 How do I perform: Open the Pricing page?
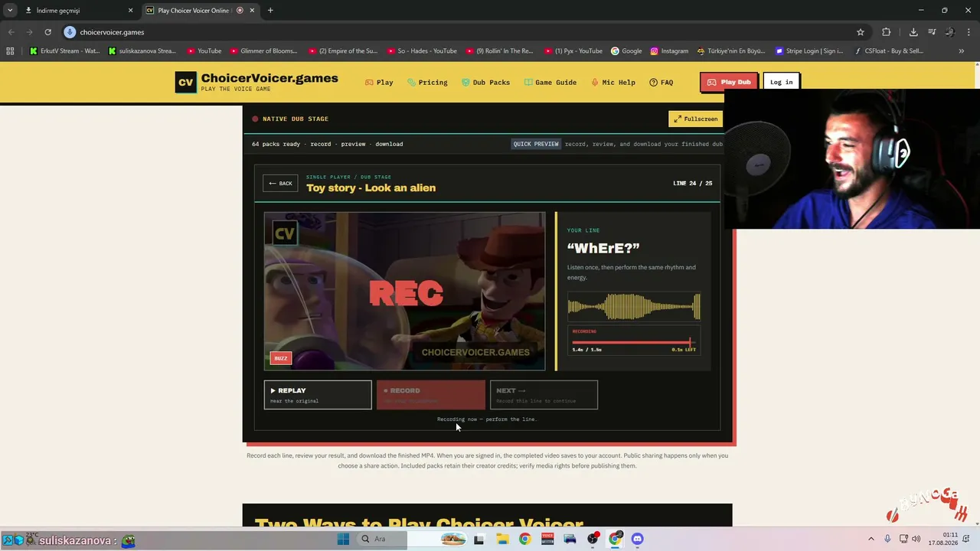click(x=427, y=82)
